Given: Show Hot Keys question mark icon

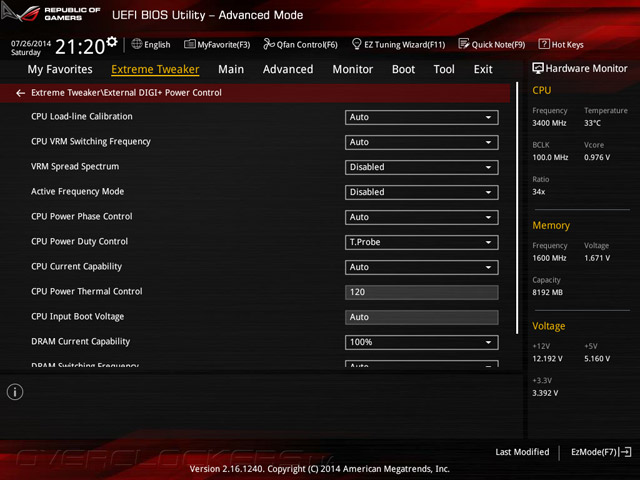Looking at the screenshot, I should click(x=544, y=44).
